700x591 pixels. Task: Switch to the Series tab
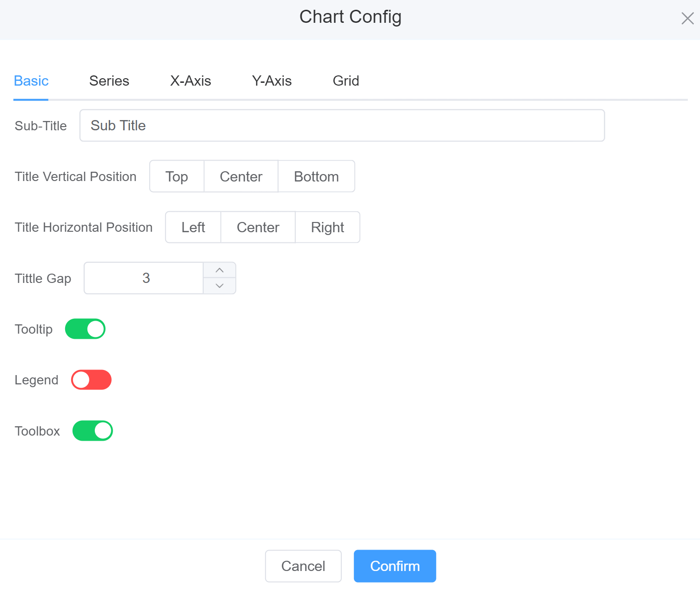click(109, 81)
